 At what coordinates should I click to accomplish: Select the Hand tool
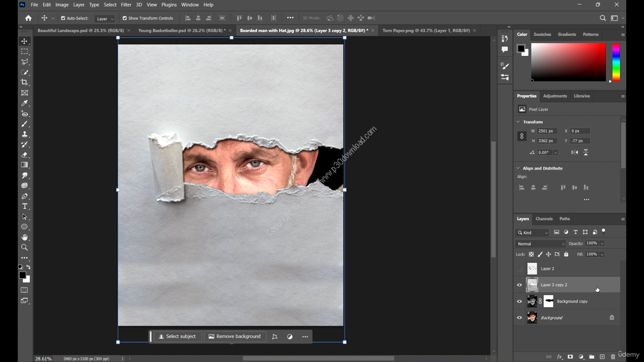click(24, 237)
